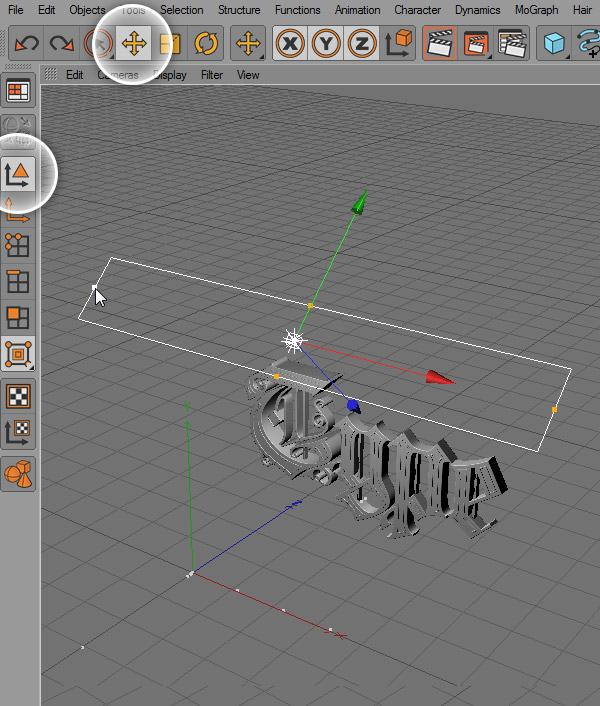Open the viewport Filter menu

pyautogui.click(x=212, y=75)
